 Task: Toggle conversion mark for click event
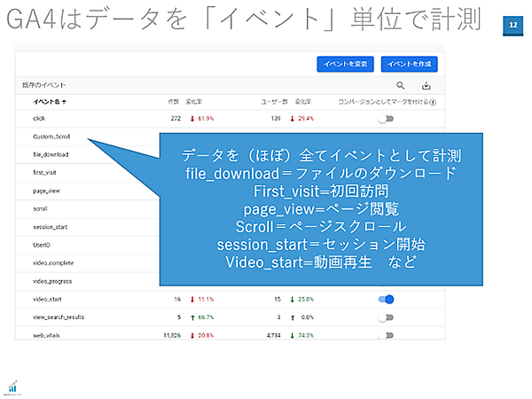[x=386, y=117]
